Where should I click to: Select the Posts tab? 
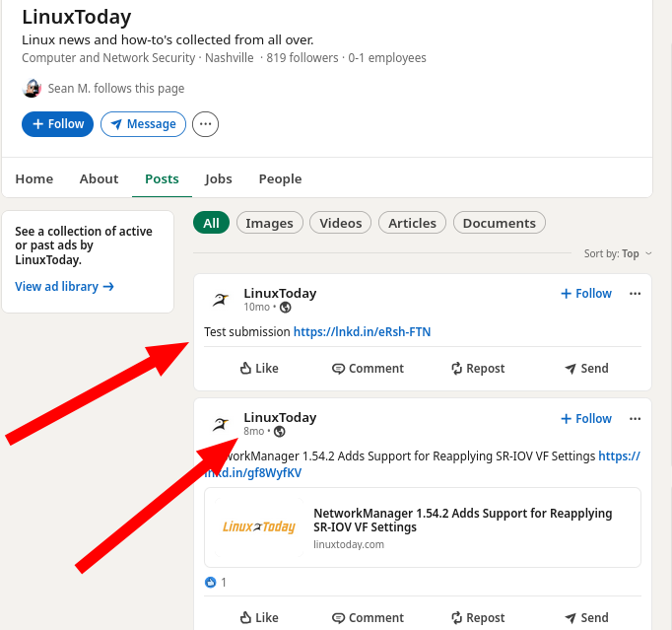pos(162,178)
